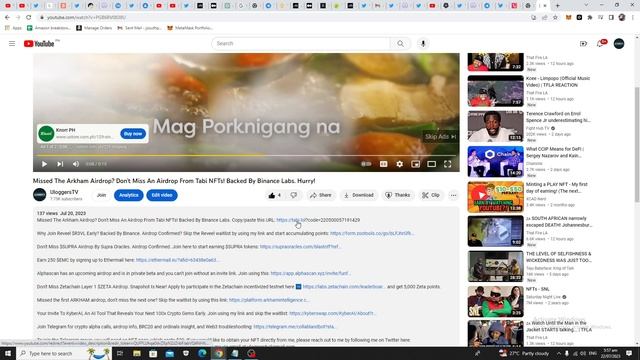Viewport: 640px width, 360px height.
Task: Click the YouTube search field
Action: point(301,43)
